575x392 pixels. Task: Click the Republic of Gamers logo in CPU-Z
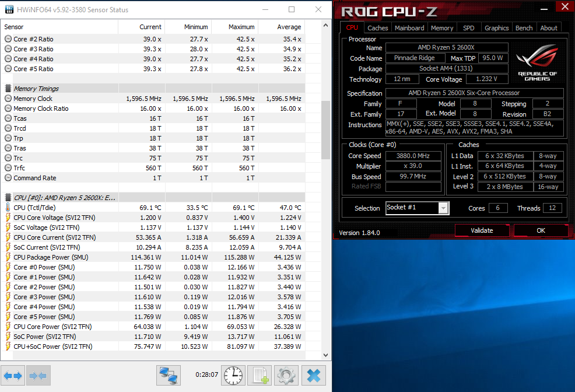[537, 62]
